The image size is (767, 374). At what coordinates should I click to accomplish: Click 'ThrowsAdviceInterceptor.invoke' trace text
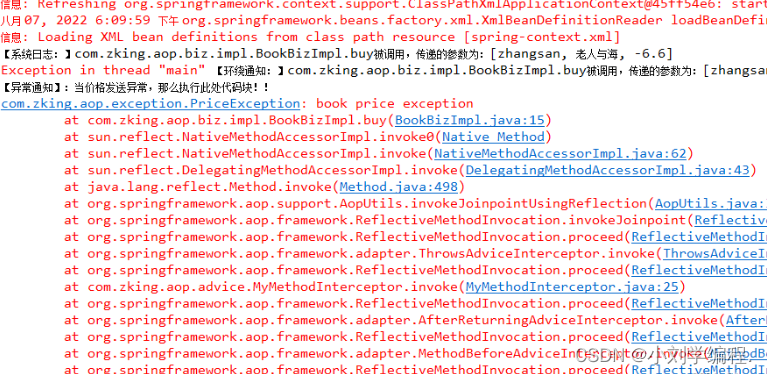537,253
